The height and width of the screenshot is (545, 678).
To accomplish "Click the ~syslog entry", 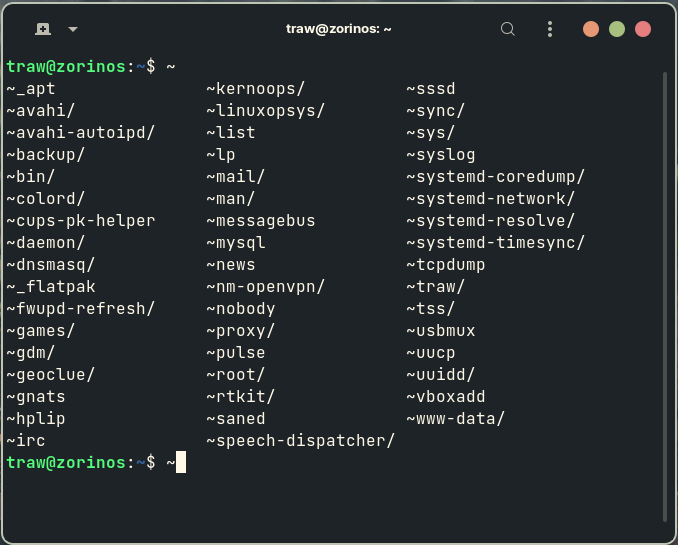I will 441,155.
